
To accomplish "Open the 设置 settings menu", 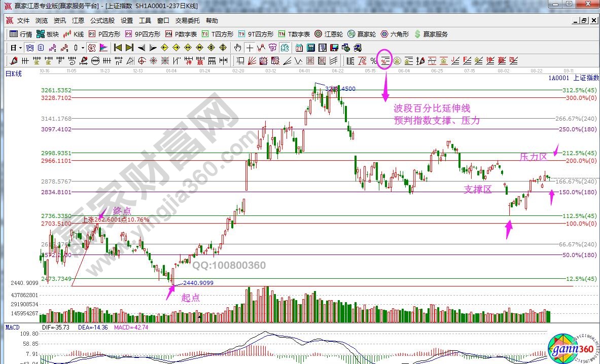I will 127,21.
